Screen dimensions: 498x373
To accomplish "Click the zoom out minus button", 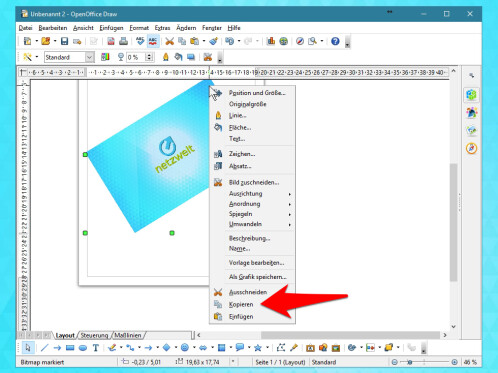I will click(x=395, y=362).
